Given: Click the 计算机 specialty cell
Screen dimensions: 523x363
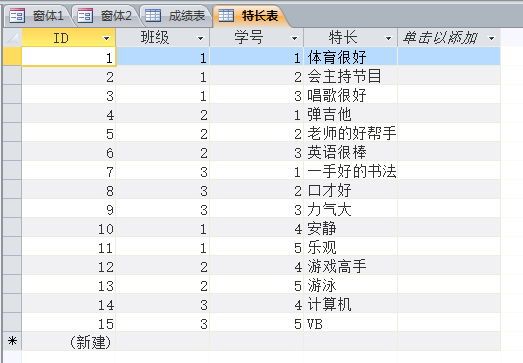Looking at the screenshot, I should (x=351, y=305).
